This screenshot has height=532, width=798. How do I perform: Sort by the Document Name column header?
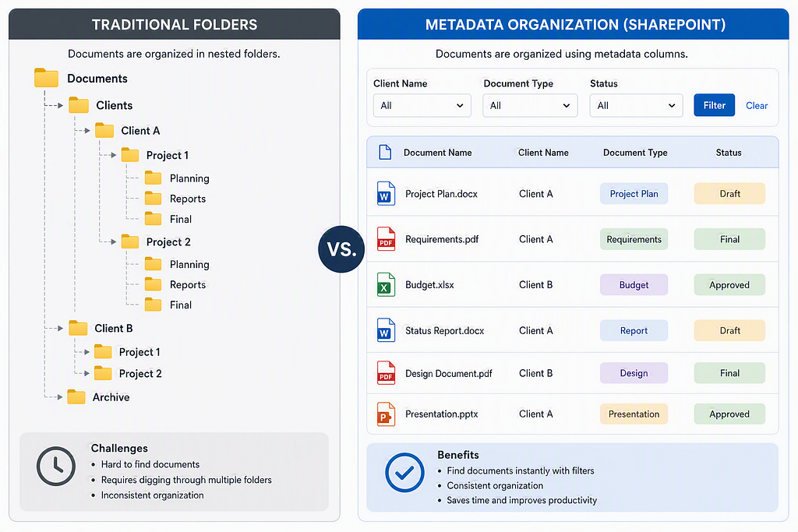tap(438, 153)
